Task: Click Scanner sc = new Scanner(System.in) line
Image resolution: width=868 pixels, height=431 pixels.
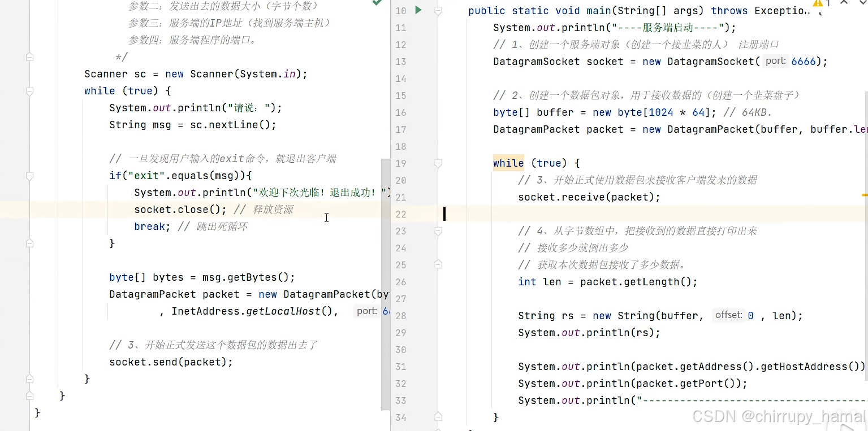Action: point(196,74)
